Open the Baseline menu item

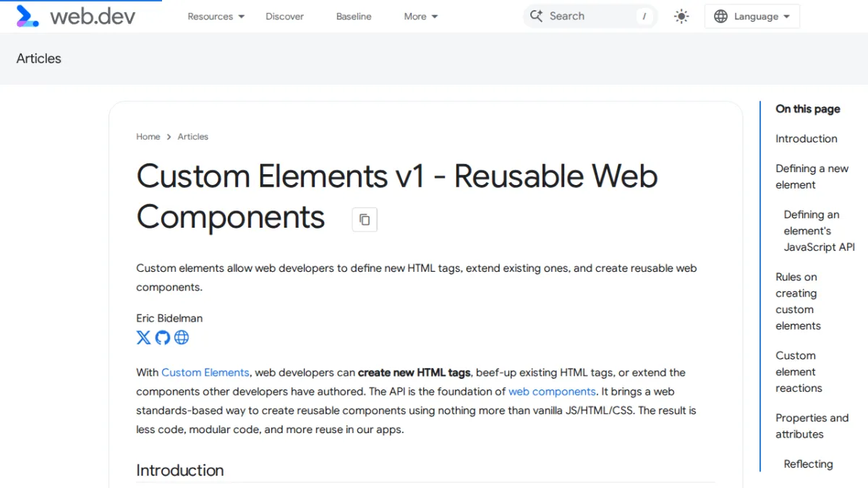(x=354, y=17)
